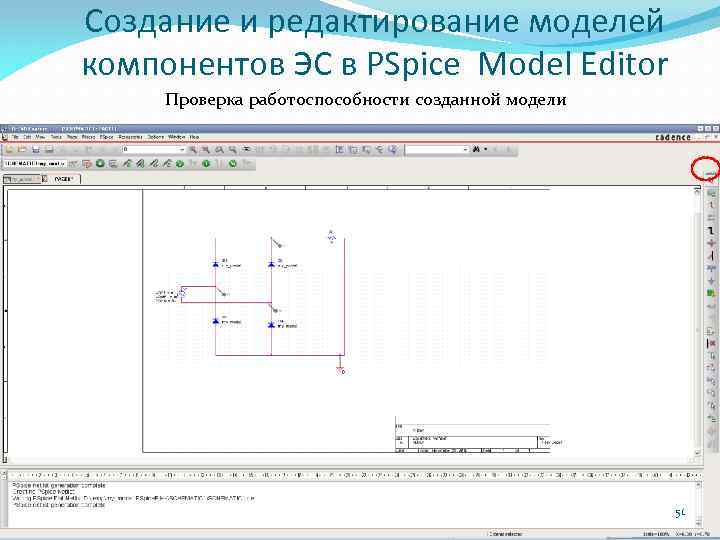Click the Place power tool icon
This screenshot has height=540, width=720.
(x=711, y=268)
